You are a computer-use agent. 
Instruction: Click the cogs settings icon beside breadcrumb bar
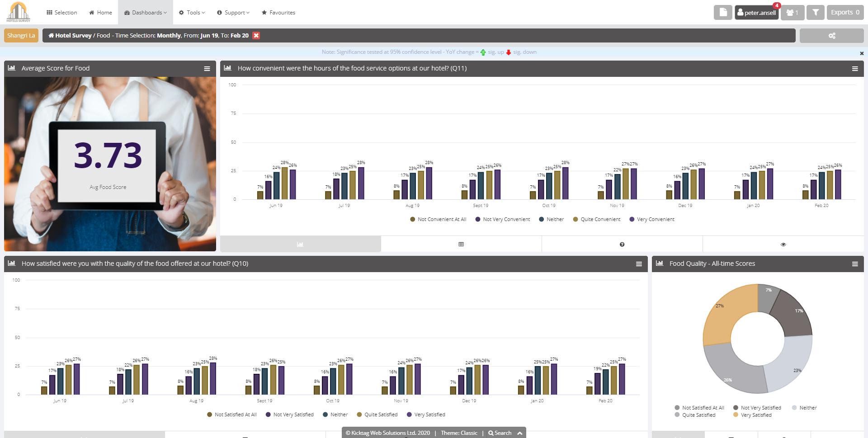click(831, 35)
